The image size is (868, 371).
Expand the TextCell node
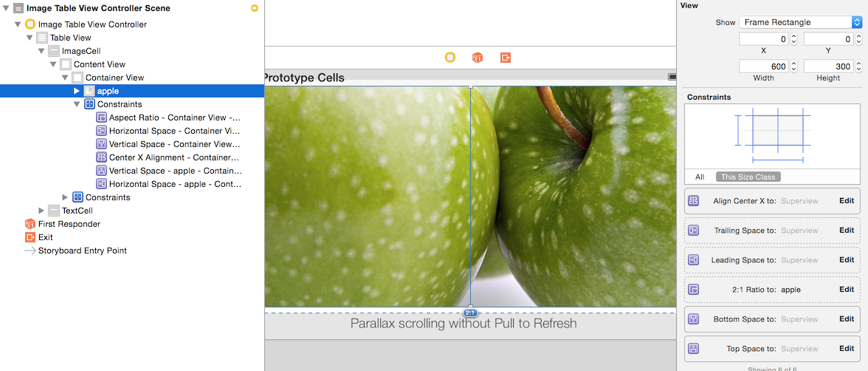click(41, 211)
